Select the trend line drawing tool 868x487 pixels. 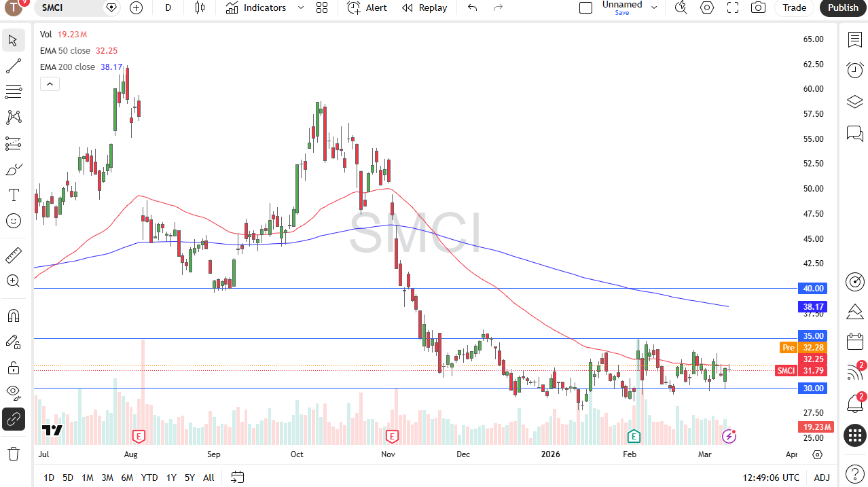pyautogui.click(x=13, y=66)
